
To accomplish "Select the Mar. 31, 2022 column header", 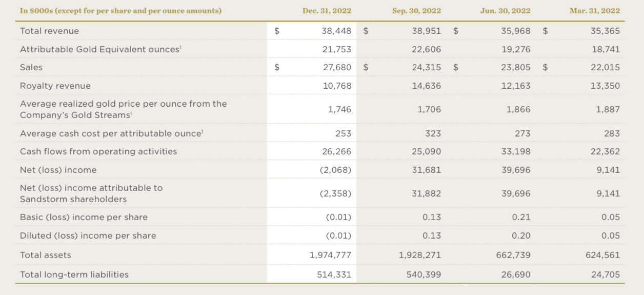I will [595, 11].
